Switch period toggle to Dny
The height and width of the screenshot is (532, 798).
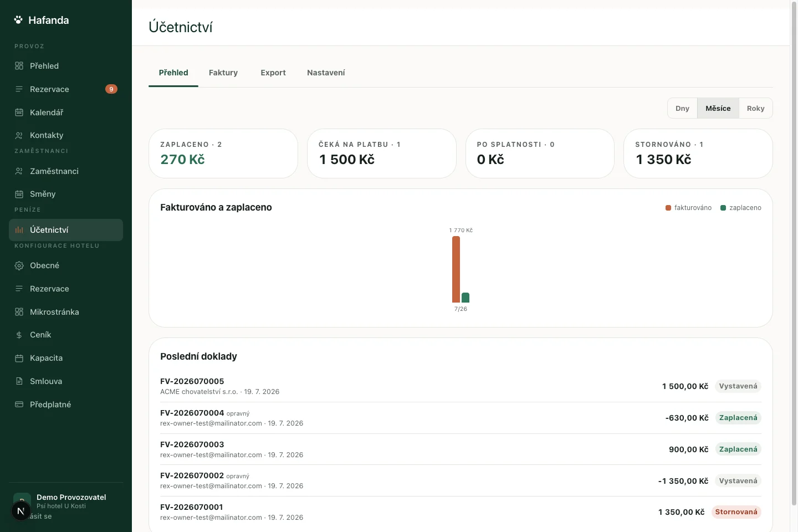coord(682,108)
